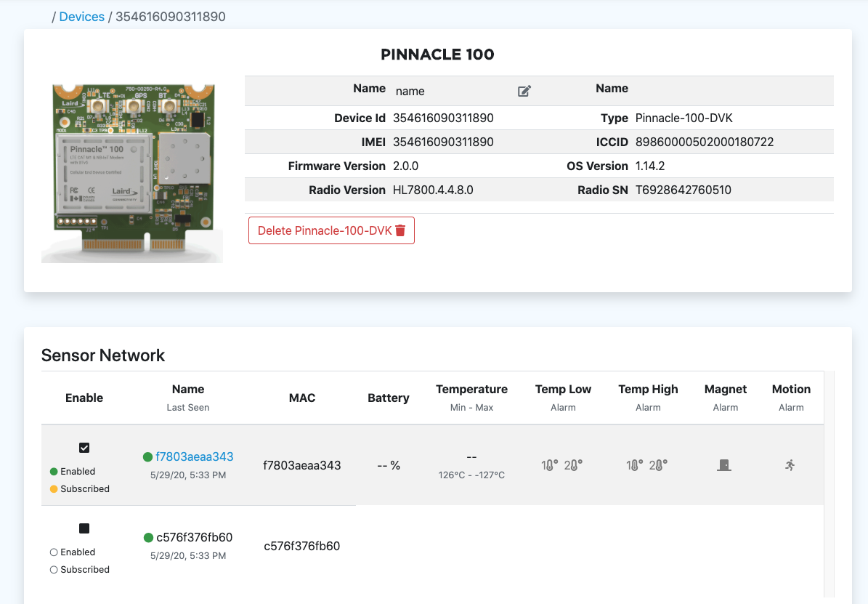Click Radio SN value T6928642760510
Image resolution: width=868 pixels, height=604 pixels.
pyautogui.click(x=684, y=190)
